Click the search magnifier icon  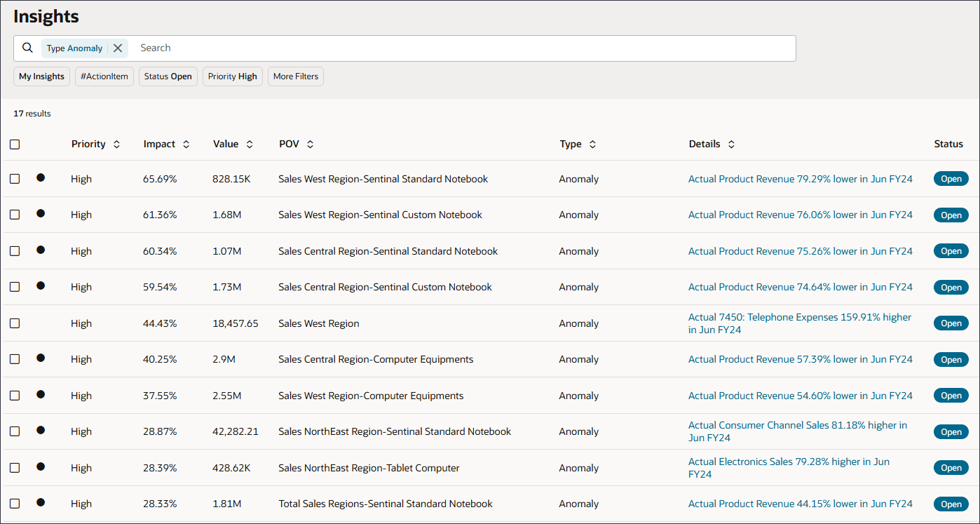point(27,48)
